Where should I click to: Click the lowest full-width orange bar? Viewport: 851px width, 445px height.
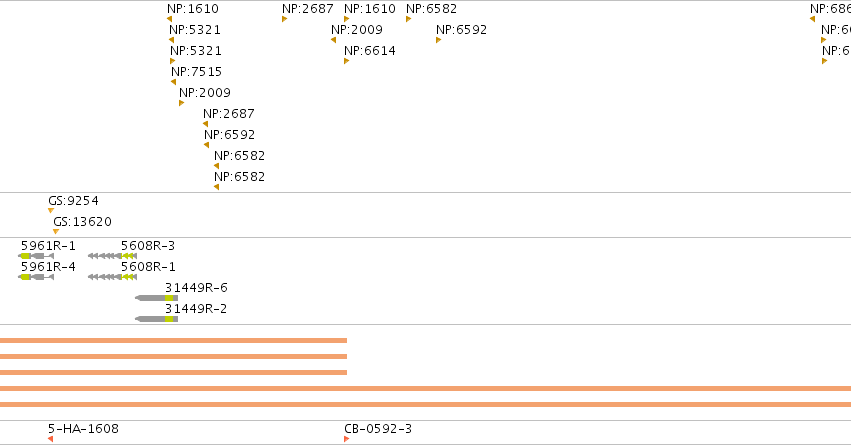tap(426, 404)
